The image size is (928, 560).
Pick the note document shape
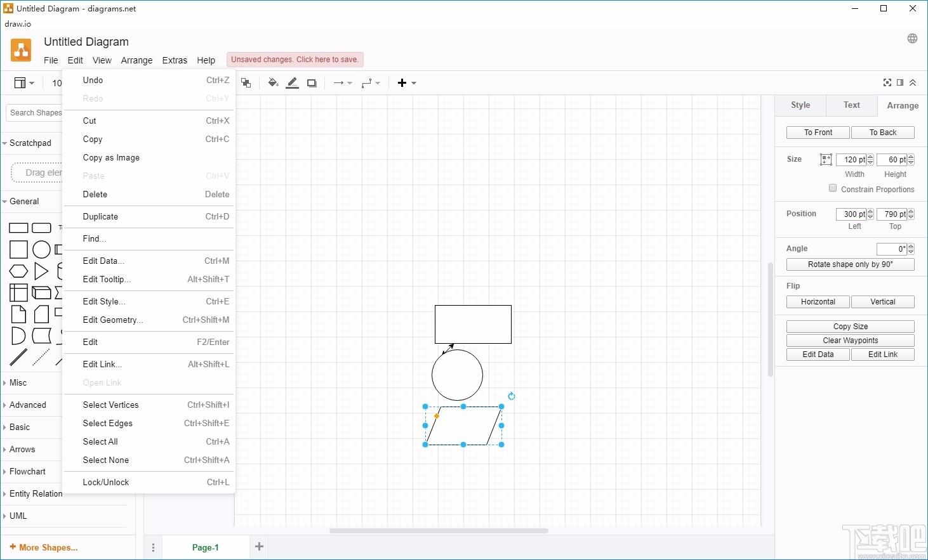18,314
